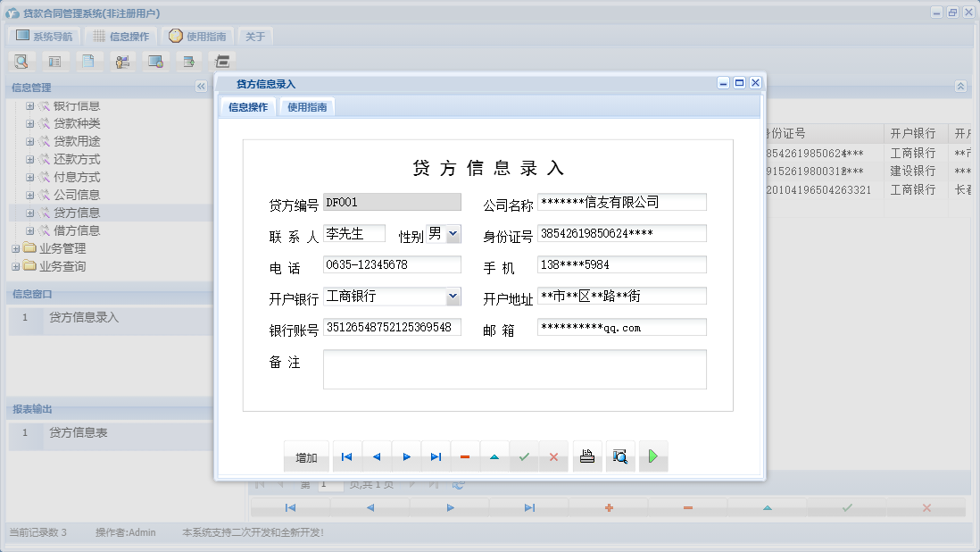Select the report list icon on the toolbar
The width and height of the screenshot is (980, 552).
pos(54,61)
